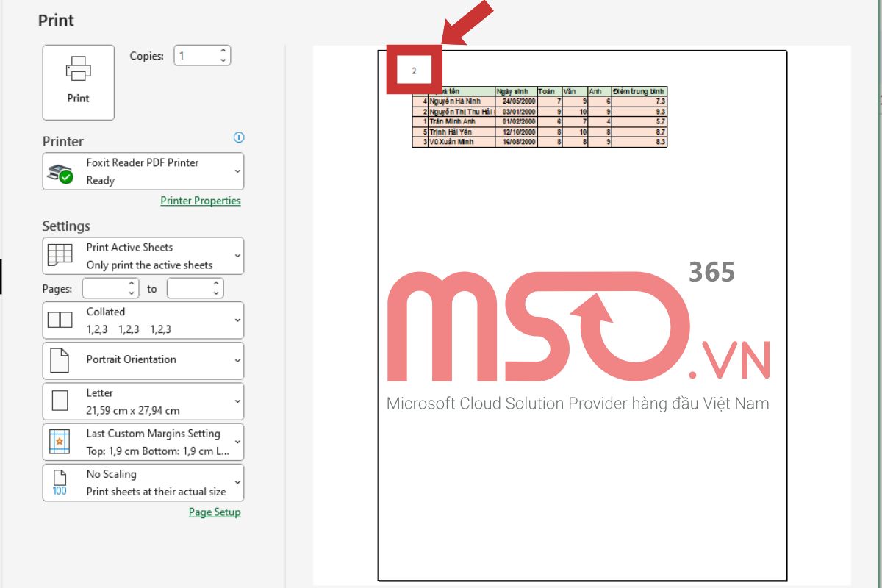Click the Collated pages icon

click(x=60, y=320)
